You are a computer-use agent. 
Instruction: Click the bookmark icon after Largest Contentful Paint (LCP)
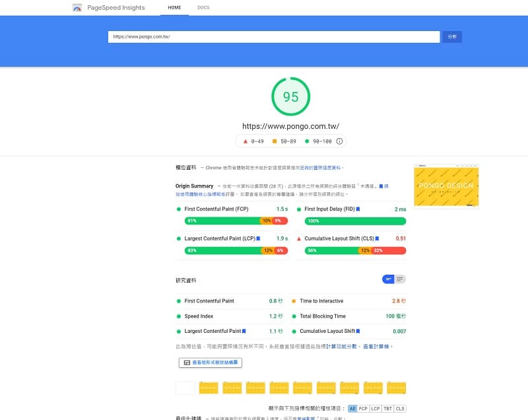click(x=259, y=238)
